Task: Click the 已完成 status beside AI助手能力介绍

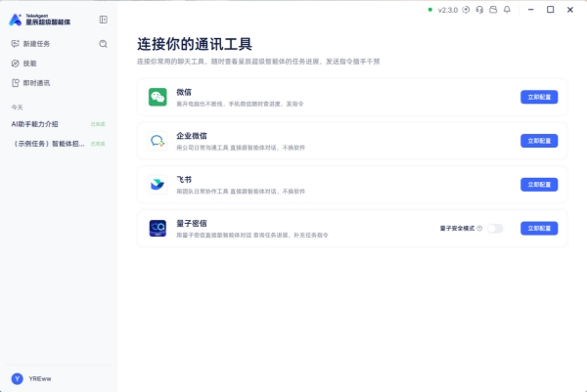Action: pyautogui.click(x=98, y=124)
